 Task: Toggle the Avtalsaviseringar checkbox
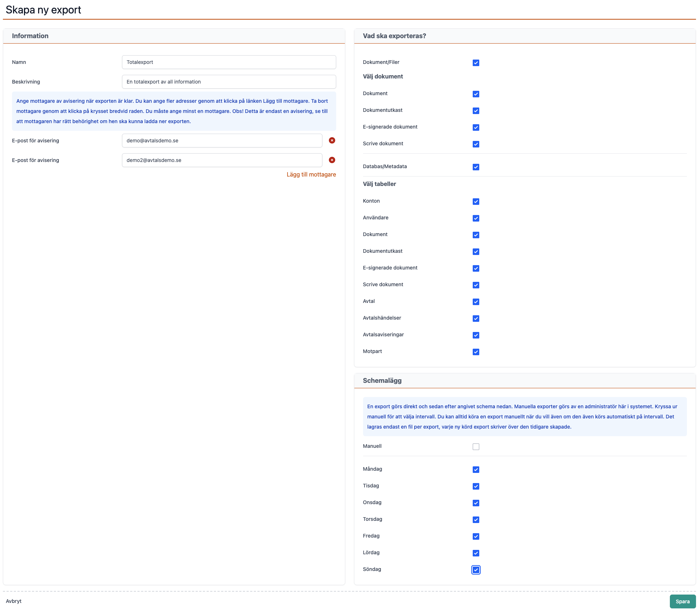click(476, 335)
